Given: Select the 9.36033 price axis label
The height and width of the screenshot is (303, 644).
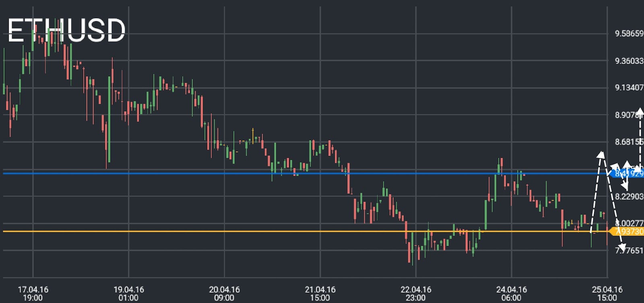Looking at the screenshot, I should (x=629, y=61).
